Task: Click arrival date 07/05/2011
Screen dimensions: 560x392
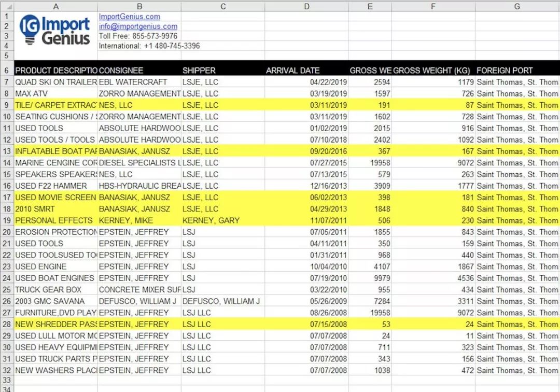Action: tap(306, 232)
